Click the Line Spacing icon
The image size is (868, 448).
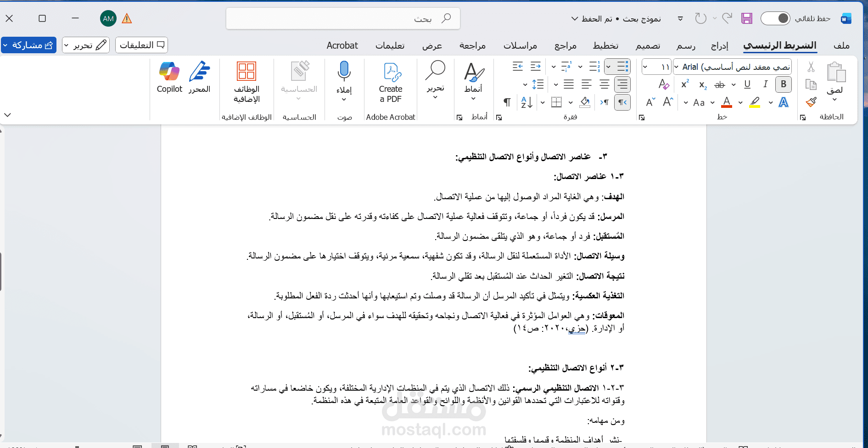(x=538, y=84)
